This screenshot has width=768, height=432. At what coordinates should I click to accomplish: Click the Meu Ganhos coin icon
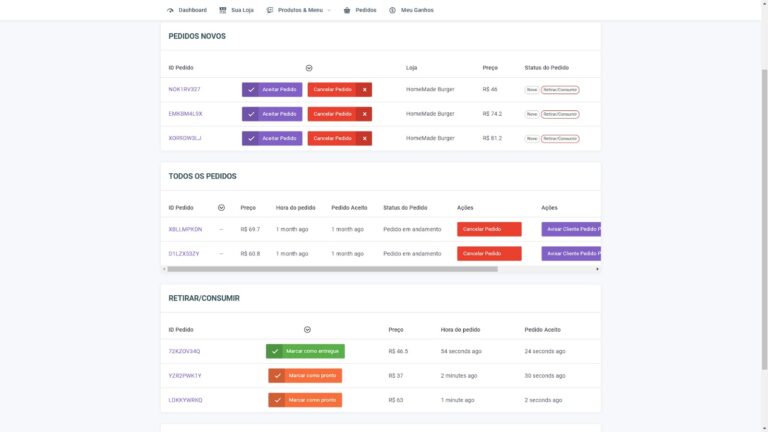[392, 10]
